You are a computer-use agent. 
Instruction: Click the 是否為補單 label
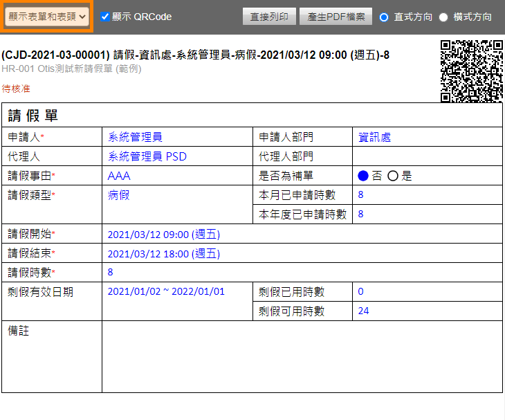[x=286, y=176]
